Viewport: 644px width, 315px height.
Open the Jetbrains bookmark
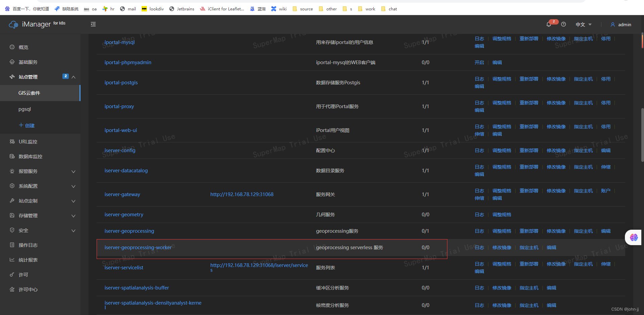pyautogui.click(x=182, y=9)
